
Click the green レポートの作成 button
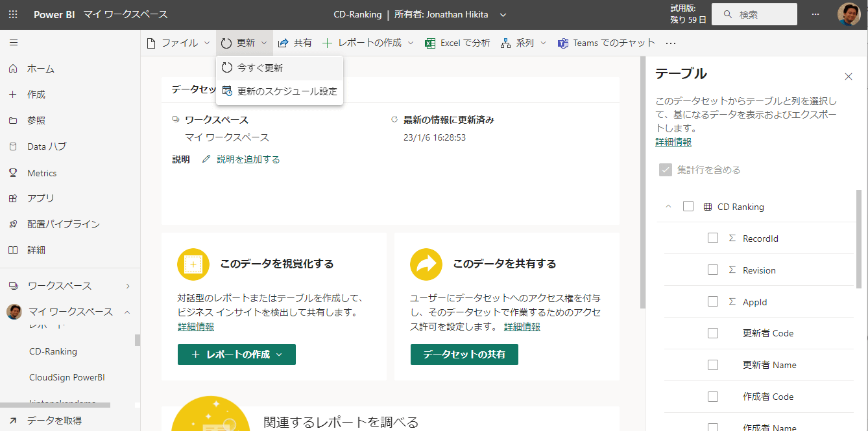(x=237, y=355)
